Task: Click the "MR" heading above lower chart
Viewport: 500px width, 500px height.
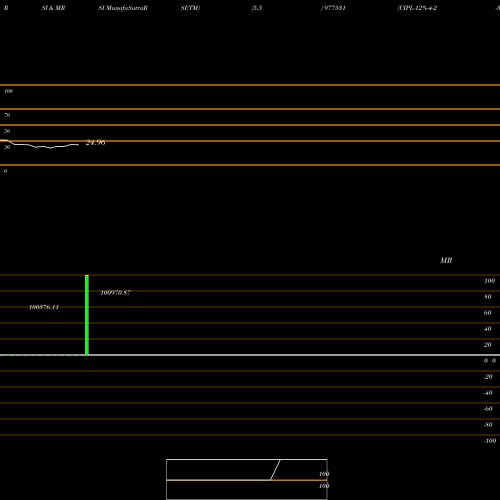Action: (446, 260)
